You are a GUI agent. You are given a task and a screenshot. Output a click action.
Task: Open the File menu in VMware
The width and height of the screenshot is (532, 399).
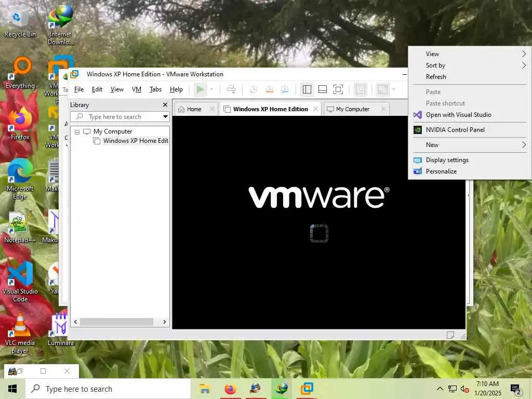pyautogui.click(x=79, y=89)
